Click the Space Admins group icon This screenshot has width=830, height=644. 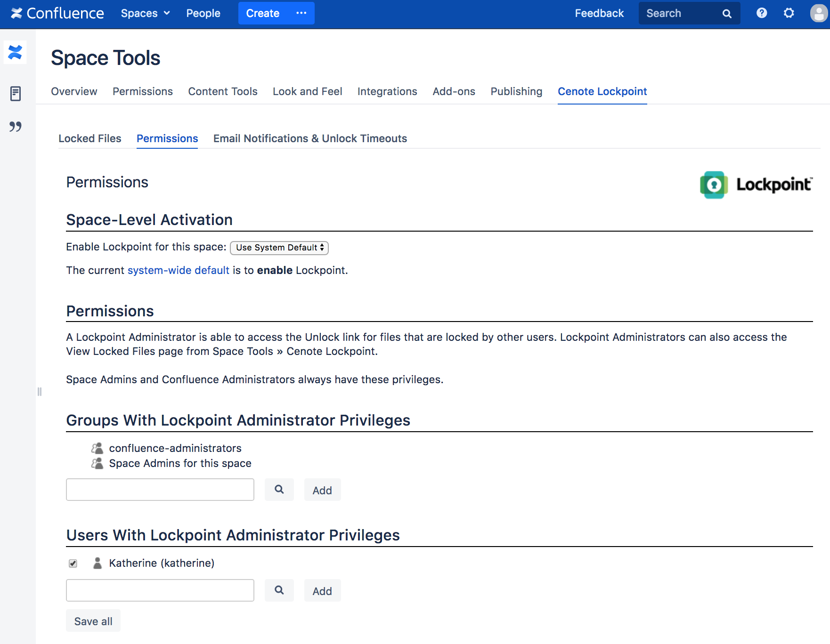click(98, 463)
